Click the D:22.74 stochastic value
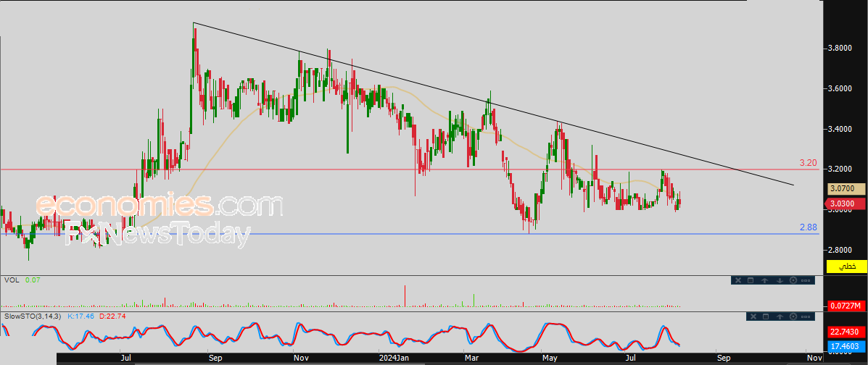Image resolution: width=868 pixels, height=365 pixels. coord(113,316)
